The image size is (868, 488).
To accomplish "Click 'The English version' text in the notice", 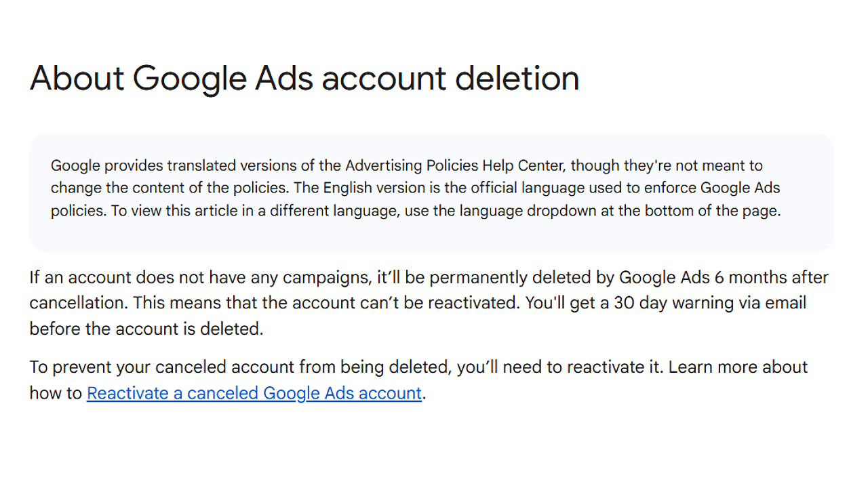I will point(349,188).
